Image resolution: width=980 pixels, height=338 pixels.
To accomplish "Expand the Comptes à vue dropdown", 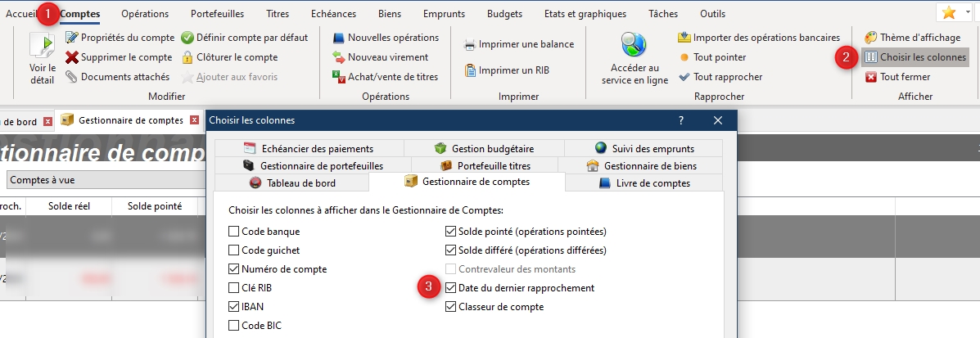I will (x=105, y=179).
